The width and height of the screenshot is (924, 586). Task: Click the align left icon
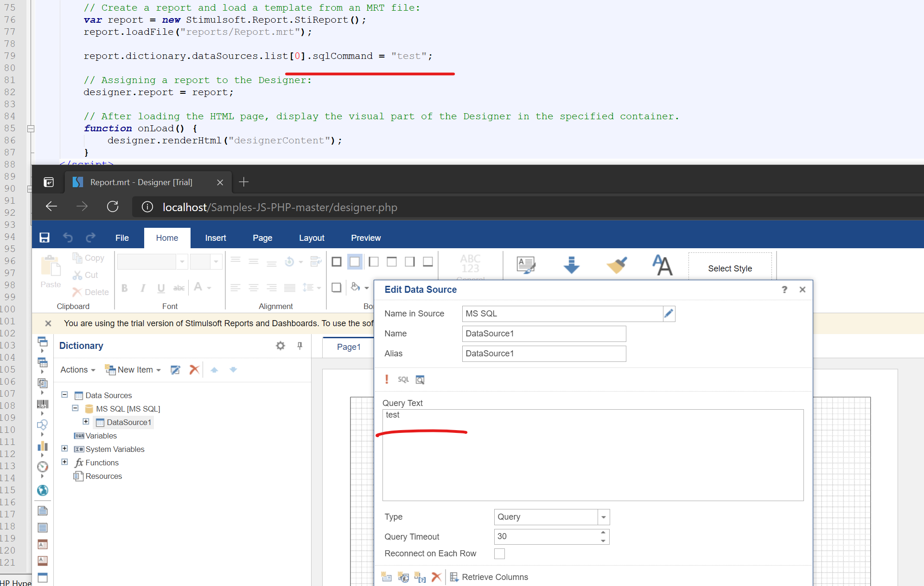click(236, 288)
